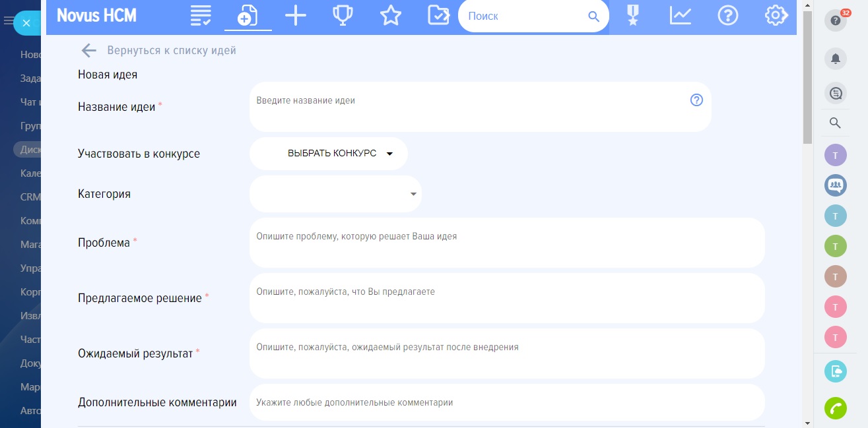Viewport: 868px width, 428px height.
Task: Open the statistics chart icon
Action: point(680,16)
